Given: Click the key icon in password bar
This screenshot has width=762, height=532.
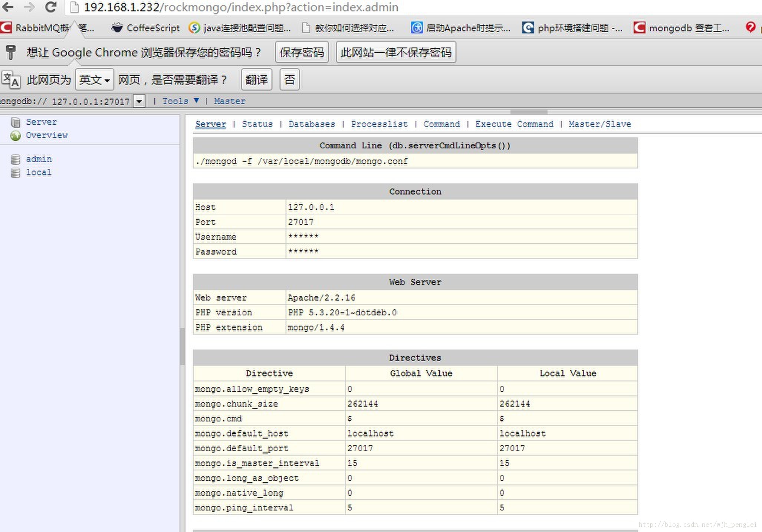Looking at the screenshot, I should pos(11,52).
